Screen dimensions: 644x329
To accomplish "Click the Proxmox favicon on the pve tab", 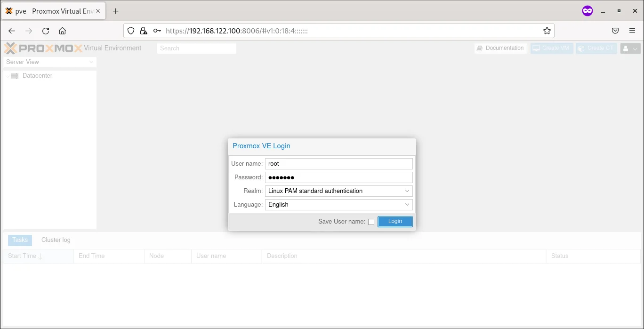I will click(x=9, y=11).
